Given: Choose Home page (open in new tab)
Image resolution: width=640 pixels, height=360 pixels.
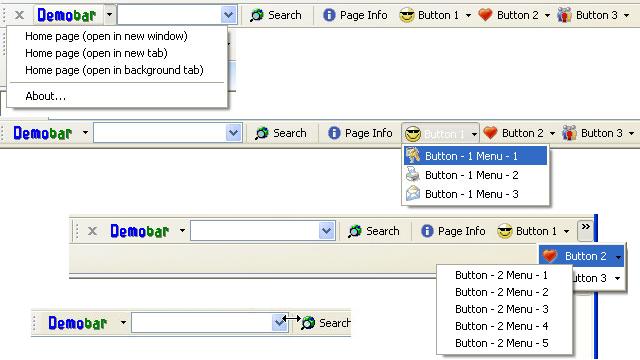Looking at the screenshot, I should click(x=96, y=53).
